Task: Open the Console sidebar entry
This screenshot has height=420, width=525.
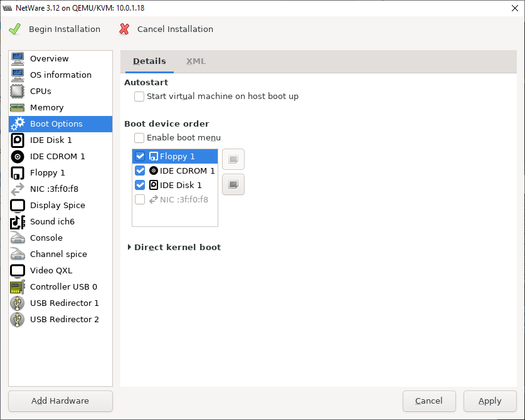Action: 61,238
